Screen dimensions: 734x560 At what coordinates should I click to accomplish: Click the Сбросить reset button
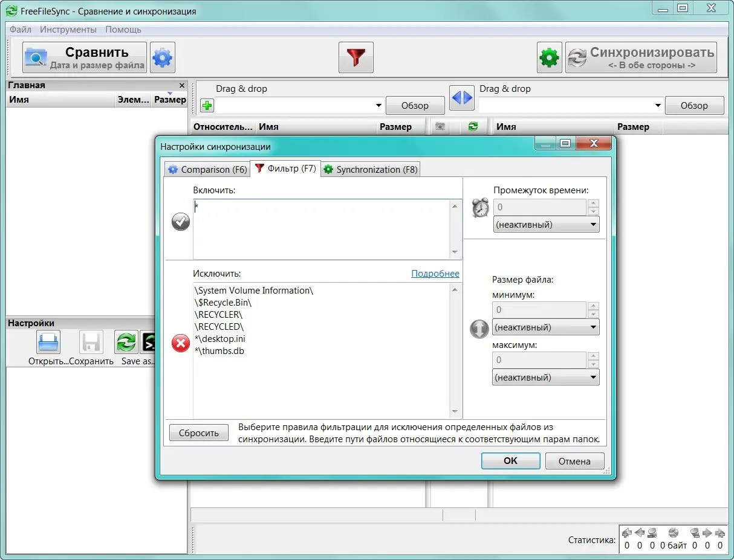[x=199, y=433]
